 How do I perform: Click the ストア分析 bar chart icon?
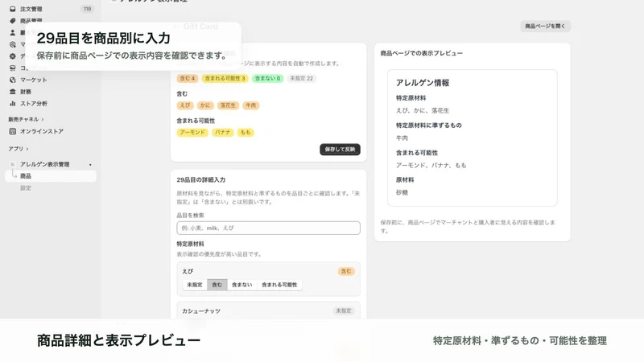(x=13, y=104)
